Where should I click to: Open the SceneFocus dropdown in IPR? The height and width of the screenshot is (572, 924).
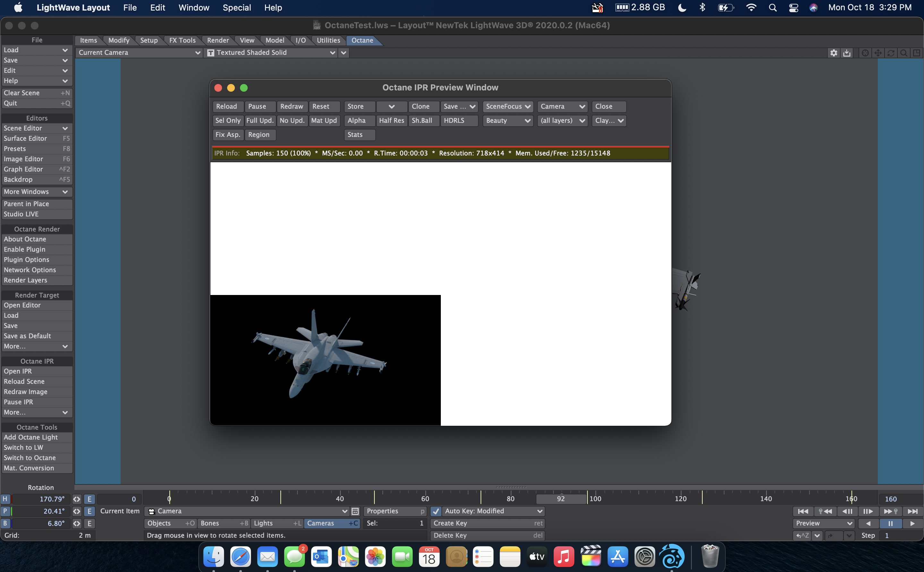point(508,106)
